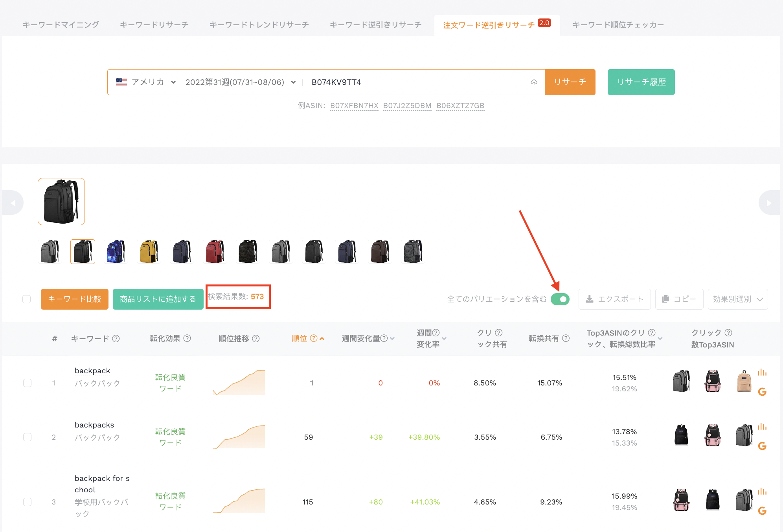Click the orange リサーチ button

(570, 82)
